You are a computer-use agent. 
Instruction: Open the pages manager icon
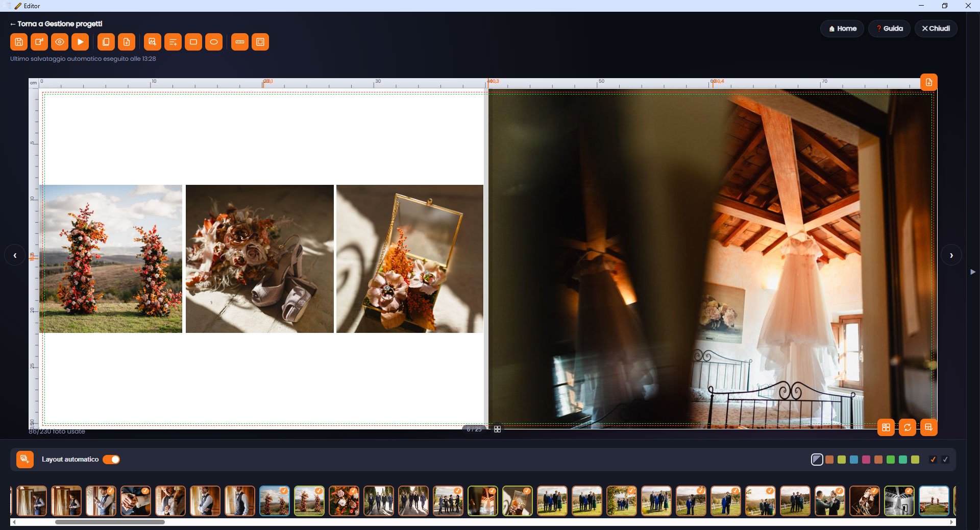point(106,42)
